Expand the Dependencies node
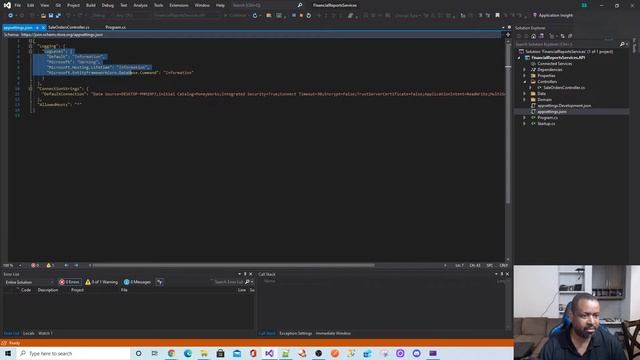The image size is (640, 360). click(x=524, y=70)
